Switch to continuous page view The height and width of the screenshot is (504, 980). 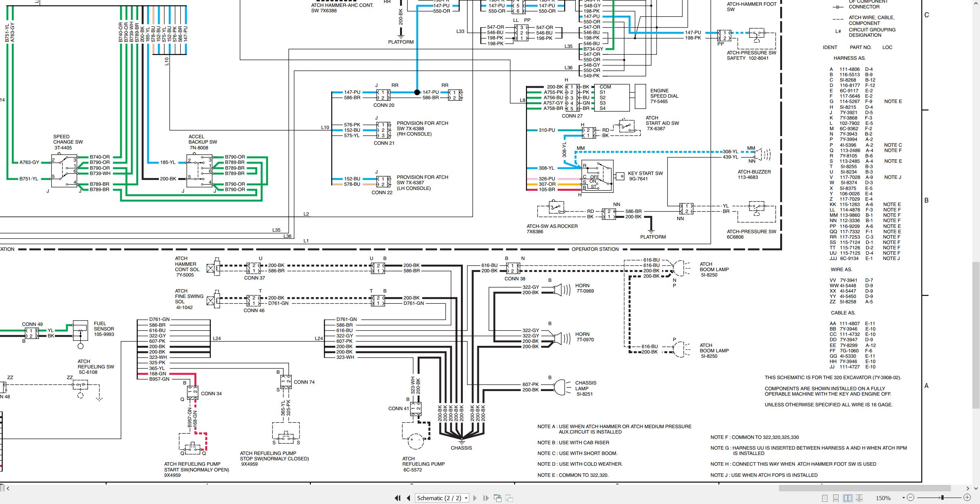(x=836, y=498)
